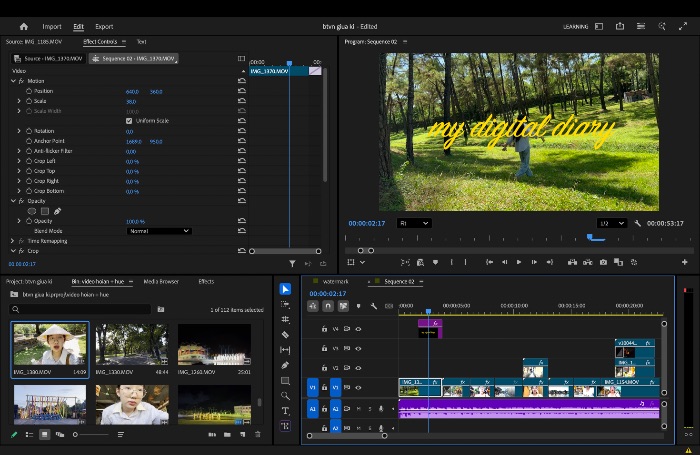The height and width of the screenshot is (455, 700).
Task: Play the program monitor sequence
Action: pyautogui.click(x=519, y=263)
